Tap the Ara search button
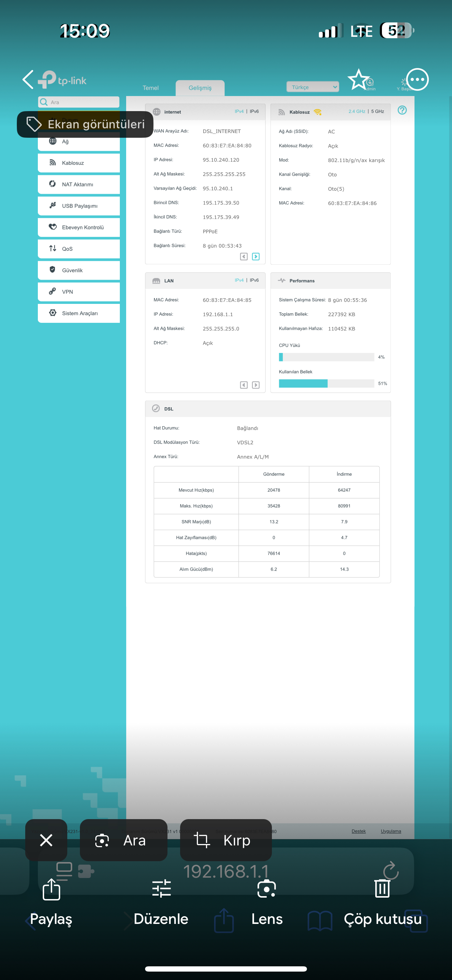Image resolution: width=452 pixels, height=980 pixels. click(124, 840)
